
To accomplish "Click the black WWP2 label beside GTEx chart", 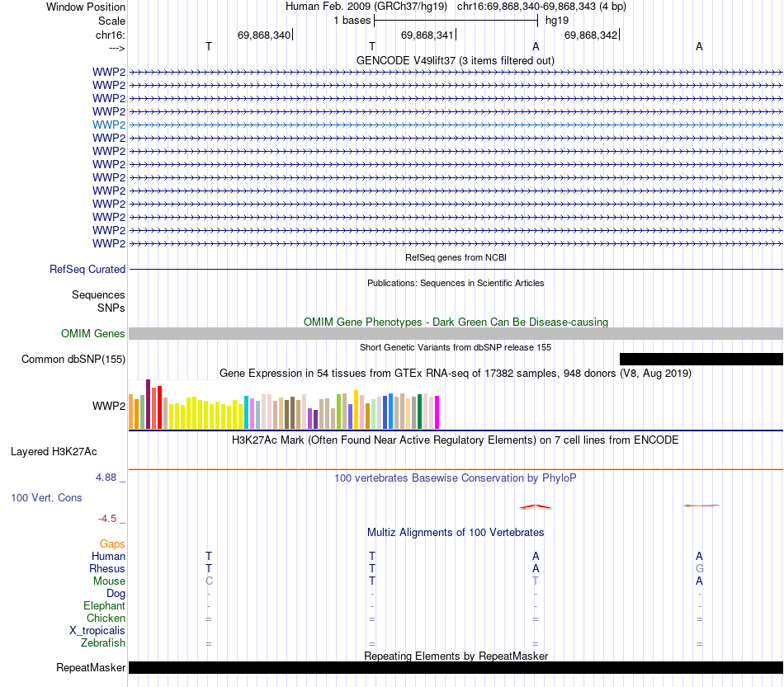I will tap(108, 407).
